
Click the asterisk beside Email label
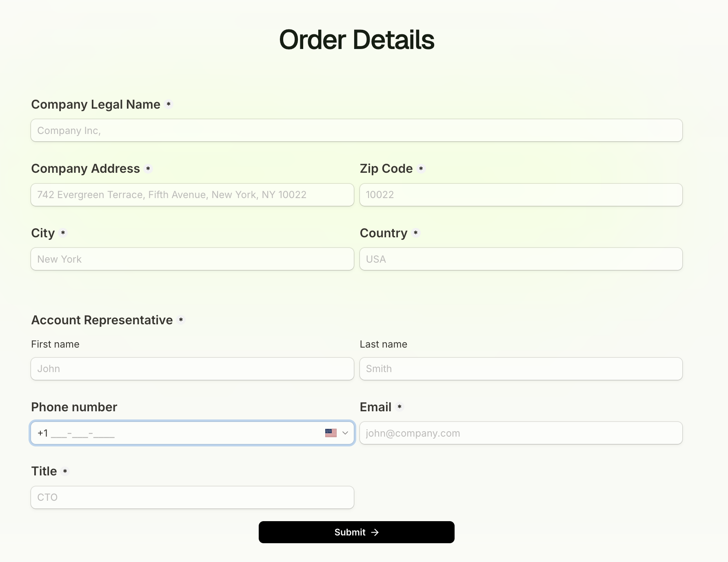click(400, 407)
